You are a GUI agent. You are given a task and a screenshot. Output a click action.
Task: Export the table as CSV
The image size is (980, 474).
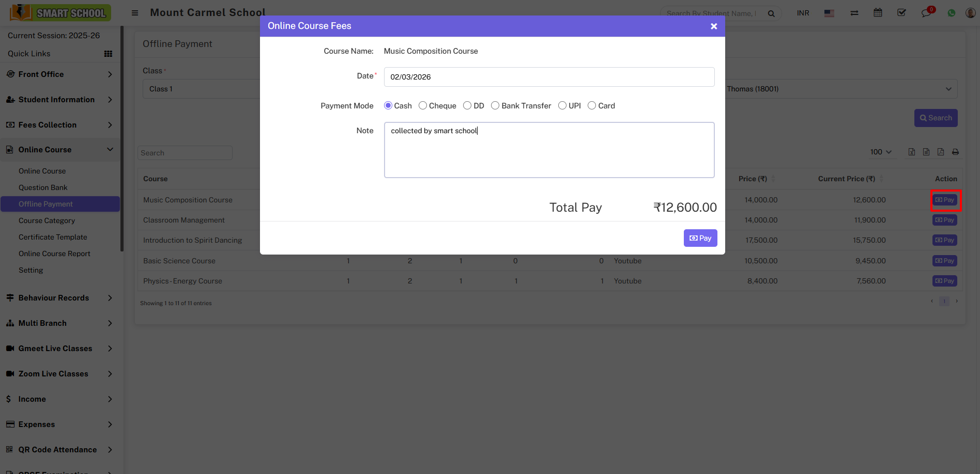click(x=926, y=151)
